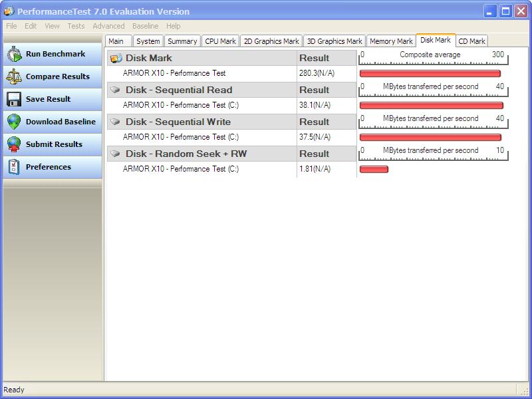Viewport: 532px width, 399px height.
Task: Open the Baseline menu
Action: click(145, 26)
